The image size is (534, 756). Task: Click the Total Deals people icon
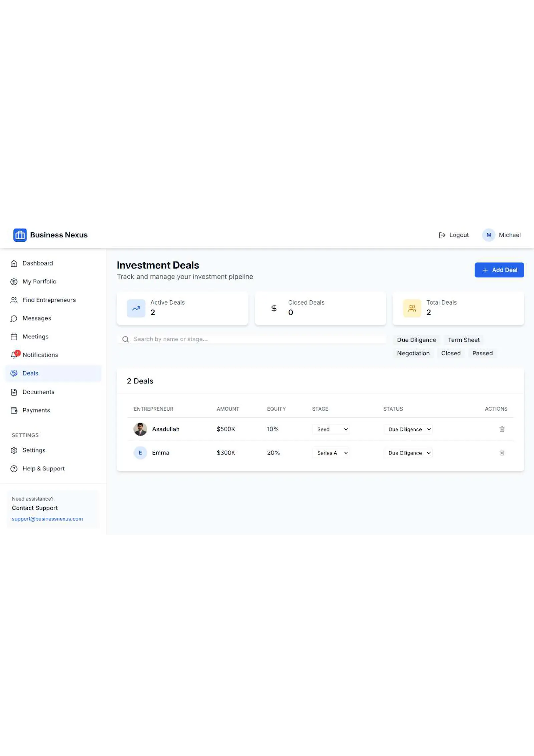[x=412, y=308]
